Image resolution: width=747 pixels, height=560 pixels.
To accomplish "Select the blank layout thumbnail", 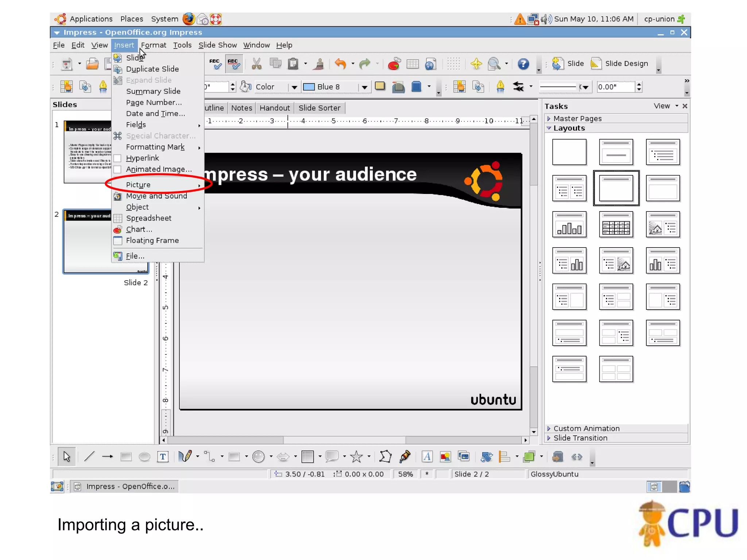I will [x=569, y=152].
